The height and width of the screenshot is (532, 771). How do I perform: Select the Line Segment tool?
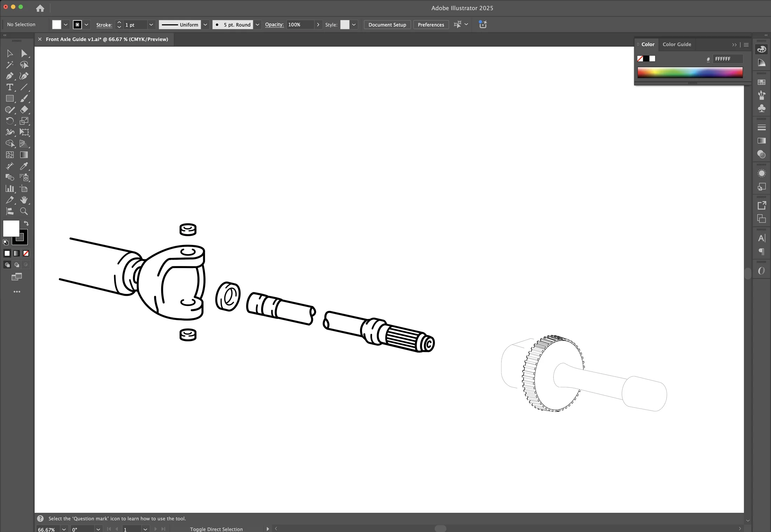pyautogui.click(x=24, y=87)
